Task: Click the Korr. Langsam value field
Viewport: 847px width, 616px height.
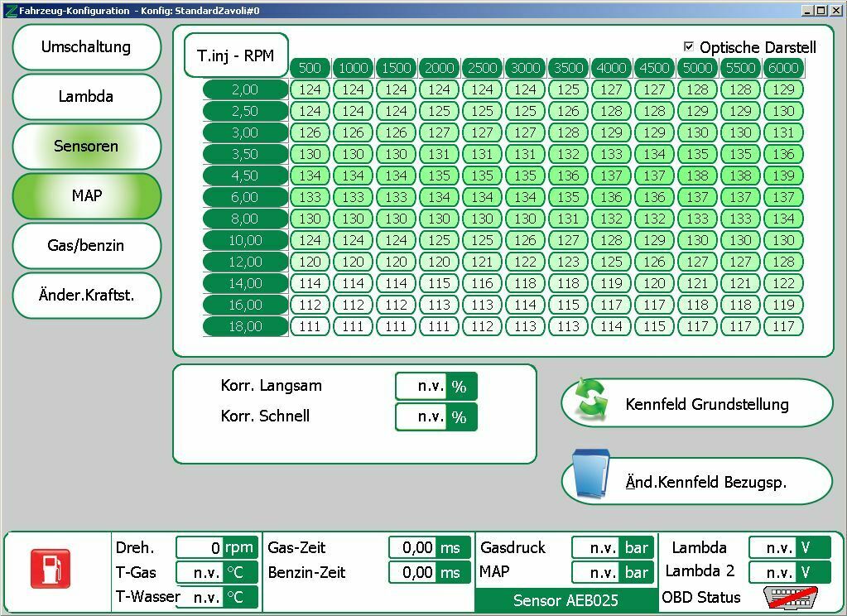Action: 421,386
